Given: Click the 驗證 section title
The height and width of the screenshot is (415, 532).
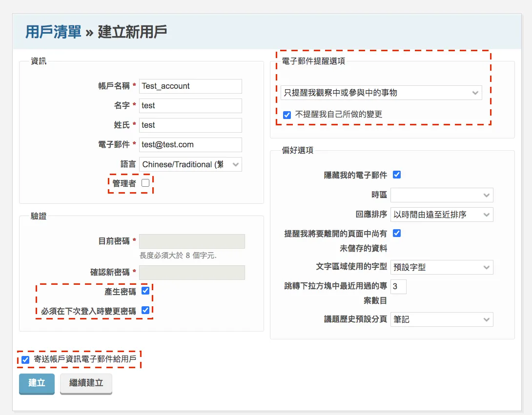Looking at the screenshot, I should [39, 216].
